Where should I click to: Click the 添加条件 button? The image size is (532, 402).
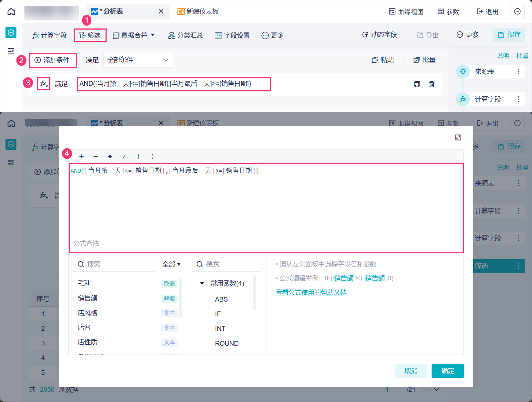(x=53, y=60)
